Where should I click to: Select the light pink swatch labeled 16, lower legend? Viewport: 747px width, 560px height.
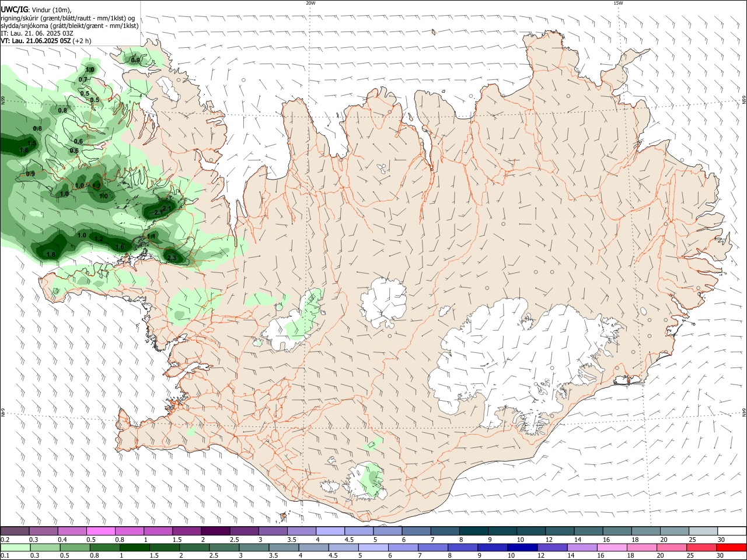(611, 547)
